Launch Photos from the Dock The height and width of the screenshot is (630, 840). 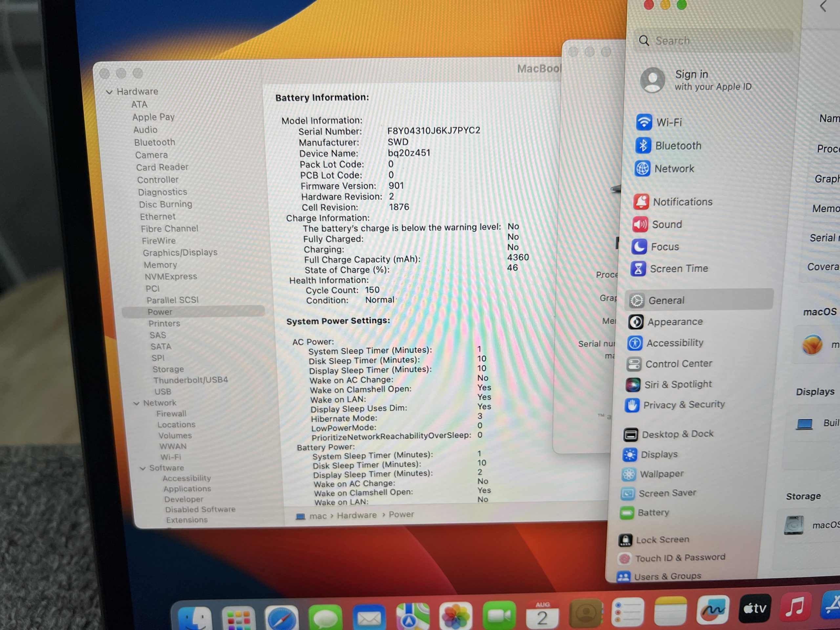455,617
